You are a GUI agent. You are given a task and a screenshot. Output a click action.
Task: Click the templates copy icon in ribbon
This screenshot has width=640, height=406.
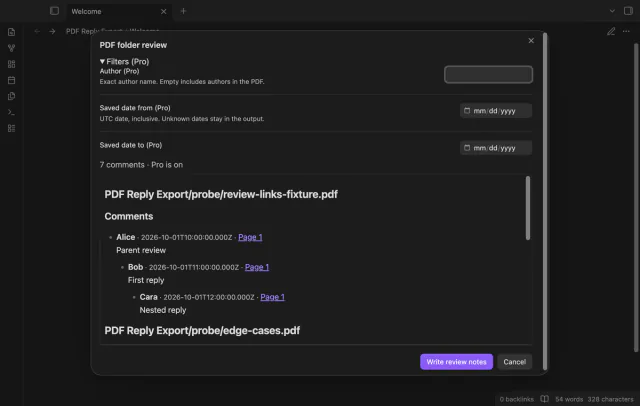pos(11,96)
